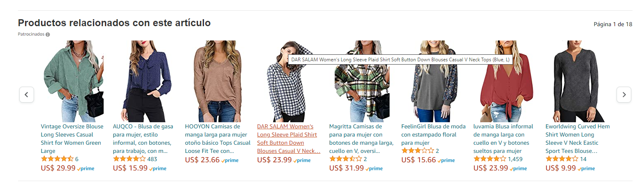Image resolution: width=644 pixels, height=186 pixels.
Task: Click the green plaid Magritta shirt image
Action: click(361, 90)
